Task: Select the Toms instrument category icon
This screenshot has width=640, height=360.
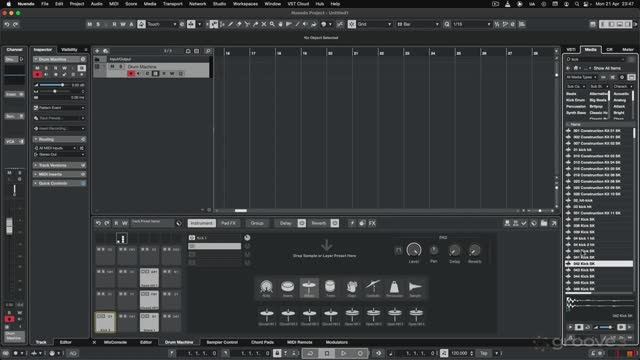Action: click(330, 287)
